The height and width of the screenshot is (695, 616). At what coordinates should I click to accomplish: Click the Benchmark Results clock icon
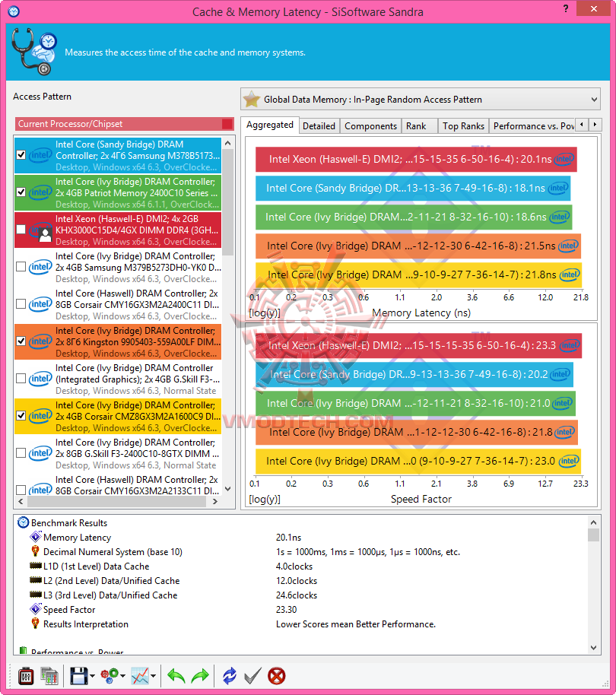(x=23, y=522)
